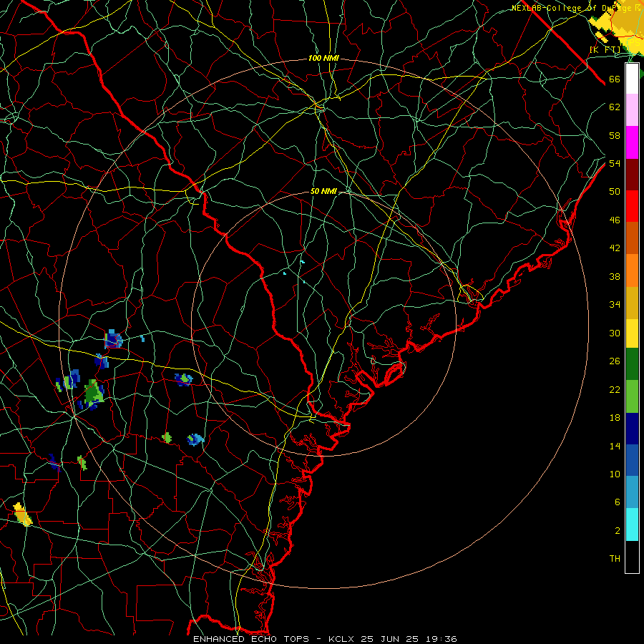Click the "30" scale label
644x644 pixels.
click(x=615, y=333)
